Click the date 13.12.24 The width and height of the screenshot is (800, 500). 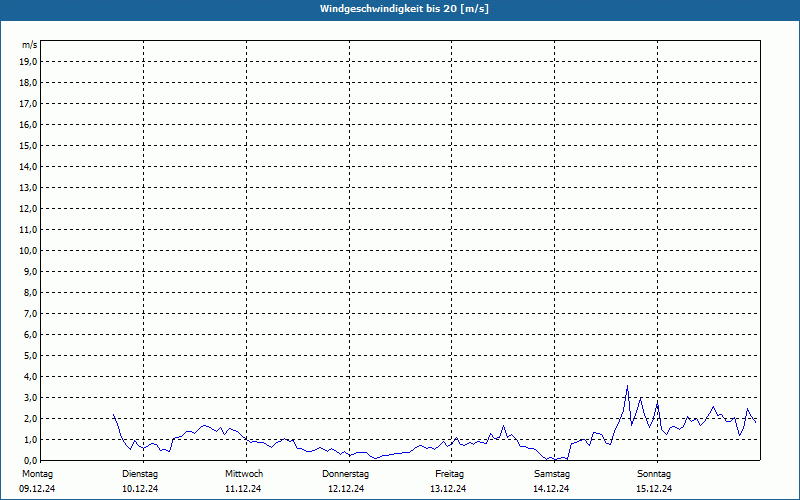tap(448, 489)
